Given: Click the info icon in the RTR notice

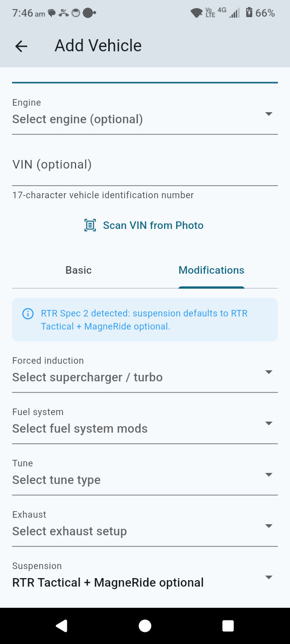Looking at the screenshot, I should click(x=28, y=314).
